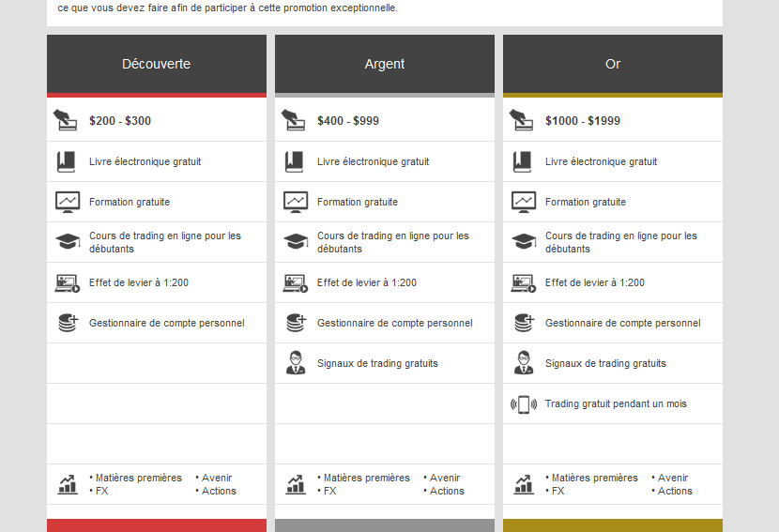
Task: Click the advisor person icon in Argent column
Action: coord(296,362)
